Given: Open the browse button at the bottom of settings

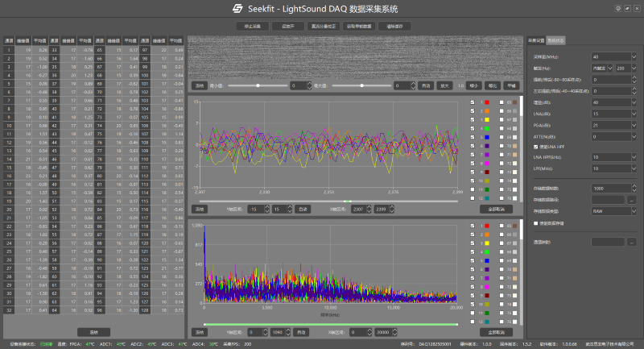Looking at the screenshot, I should [x=632, y=242].
